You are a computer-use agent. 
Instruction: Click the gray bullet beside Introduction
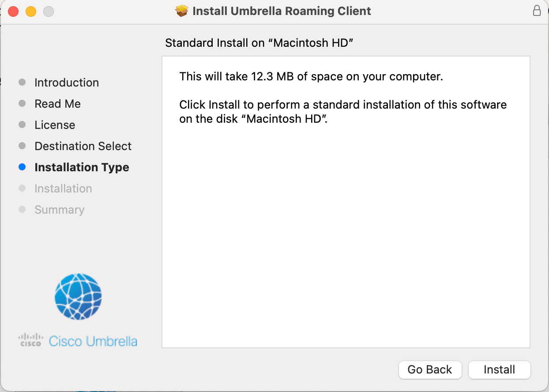click(x=22, y=83)
